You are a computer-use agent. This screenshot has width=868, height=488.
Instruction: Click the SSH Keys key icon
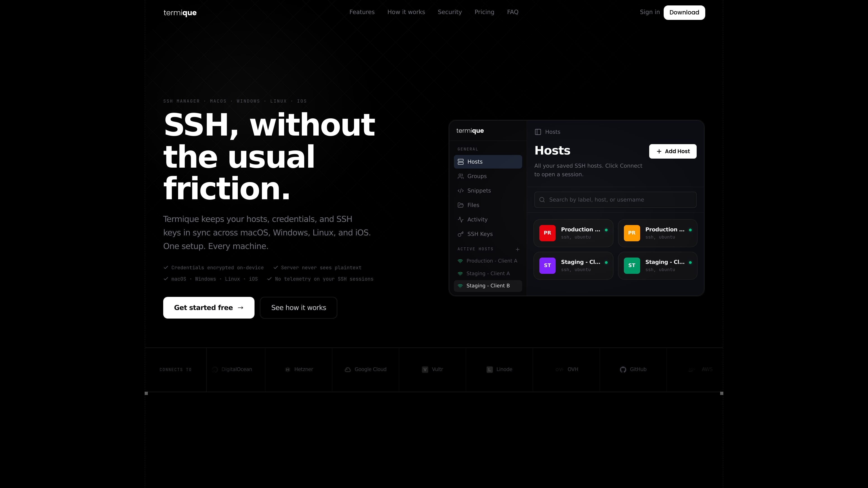coord(461,234)
